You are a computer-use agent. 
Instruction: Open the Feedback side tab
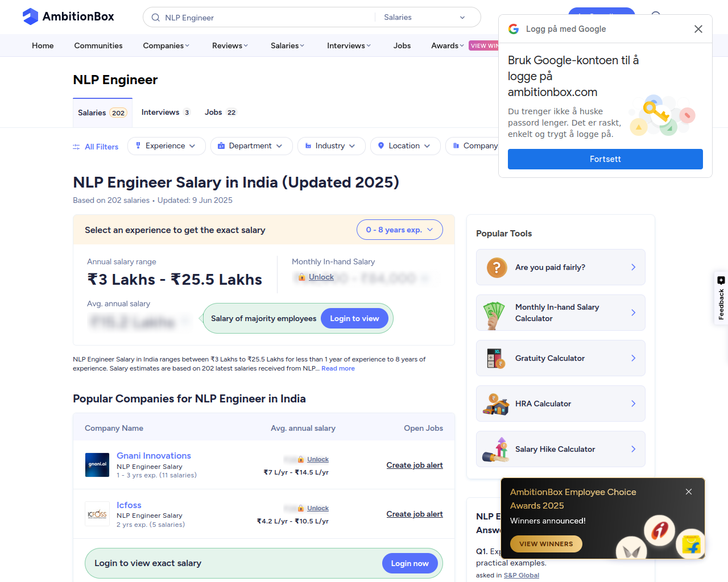point(721,298)
